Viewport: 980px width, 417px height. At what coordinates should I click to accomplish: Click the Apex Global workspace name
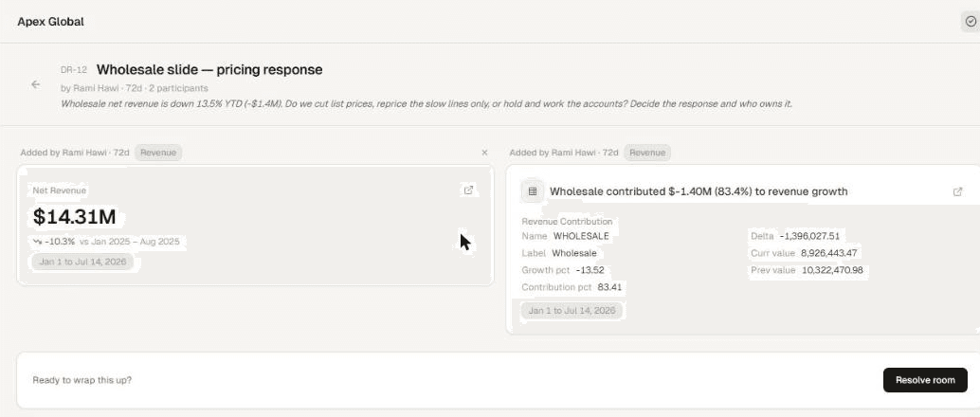pyautogui.click(x=50, y=22)
